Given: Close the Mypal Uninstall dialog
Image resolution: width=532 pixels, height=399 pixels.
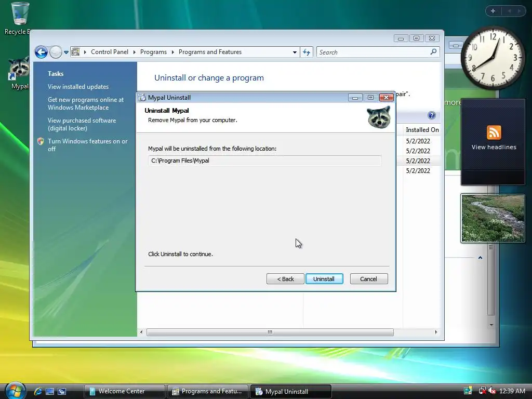Looking at the screenshot, I should [x=386, y=98].
